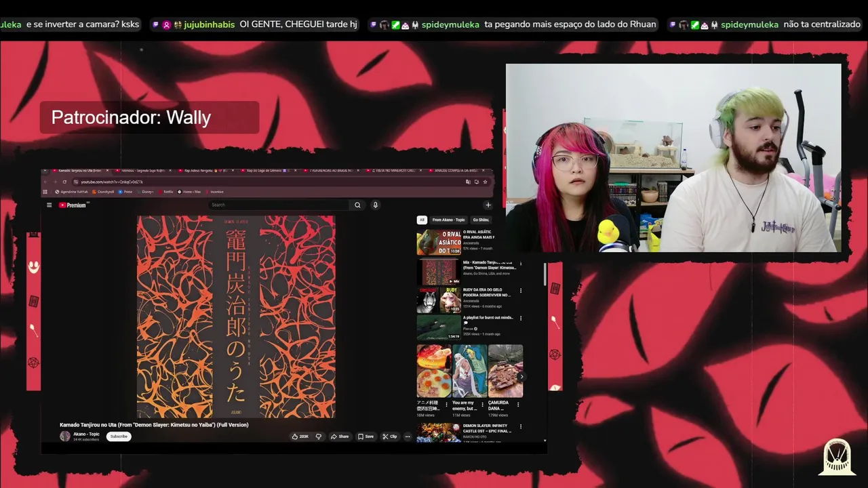Open options for Mix - Kamado Tanjirou video
868x488 pixels.
521,263
